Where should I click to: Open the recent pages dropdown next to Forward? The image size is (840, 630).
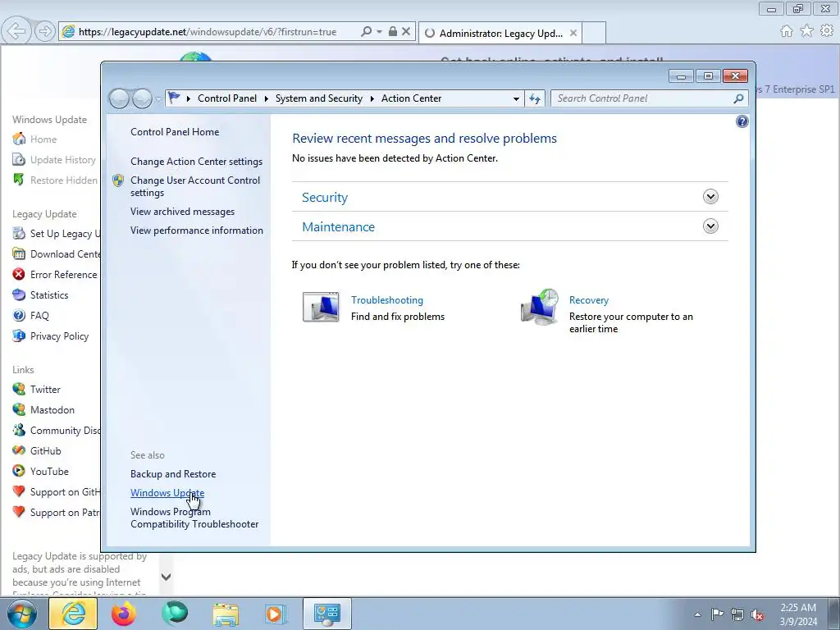click(157, 99)
